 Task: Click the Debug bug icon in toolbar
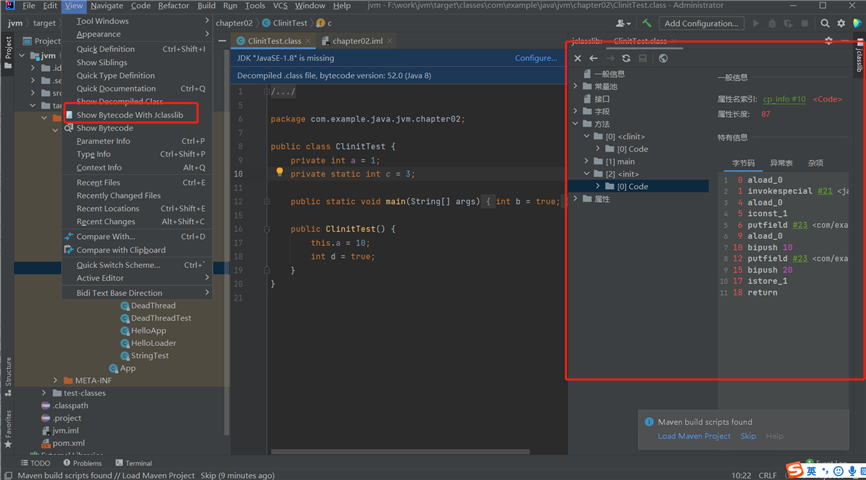pos(772,23)
